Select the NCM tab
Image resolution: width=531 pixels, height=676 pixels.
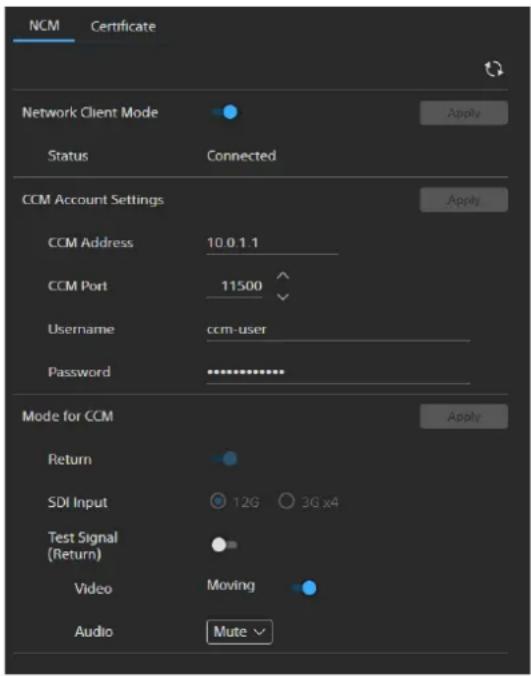(44, 26)
